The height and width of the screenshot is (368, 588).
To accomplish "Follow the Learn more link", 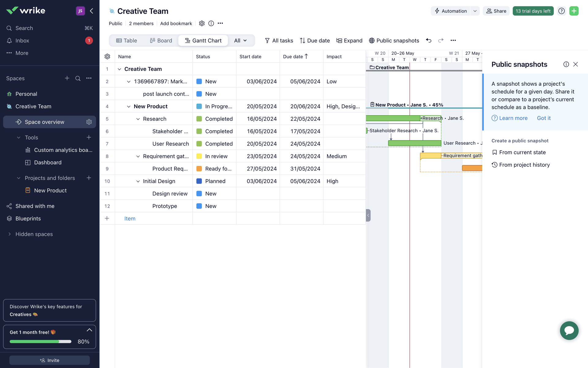I will (510, 118).
